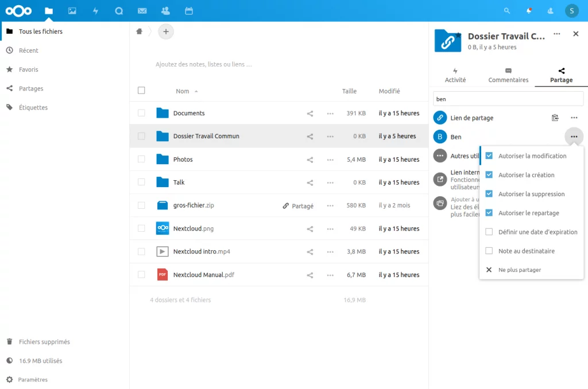Screen dimensions: 588x389
Task: Toggle the select-all files checkbox
Action: pyautogui.click(x=141, y=90)
